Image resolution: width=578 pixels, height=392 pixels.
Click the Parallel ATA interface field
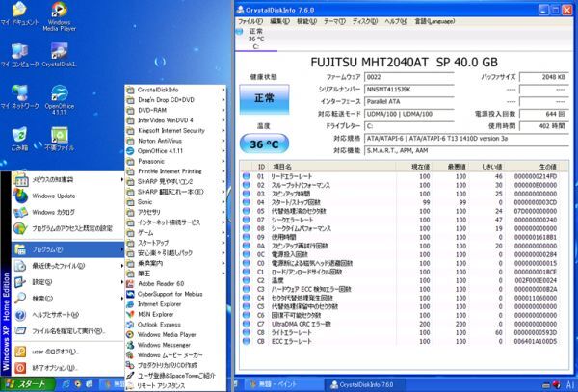coord(409,102)
